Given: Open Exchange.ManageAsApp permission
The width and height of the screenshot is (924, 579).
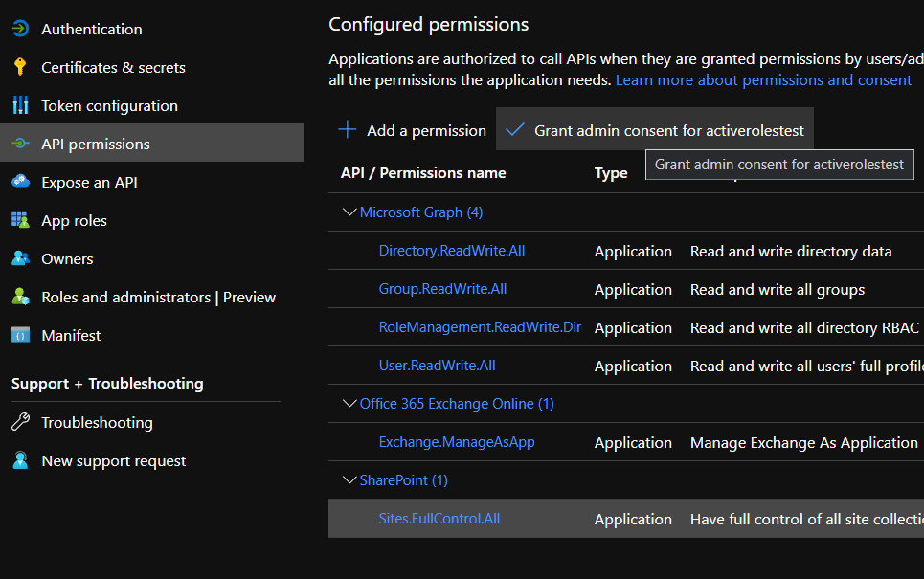Looking at the screenshot, I should (457, 442).
